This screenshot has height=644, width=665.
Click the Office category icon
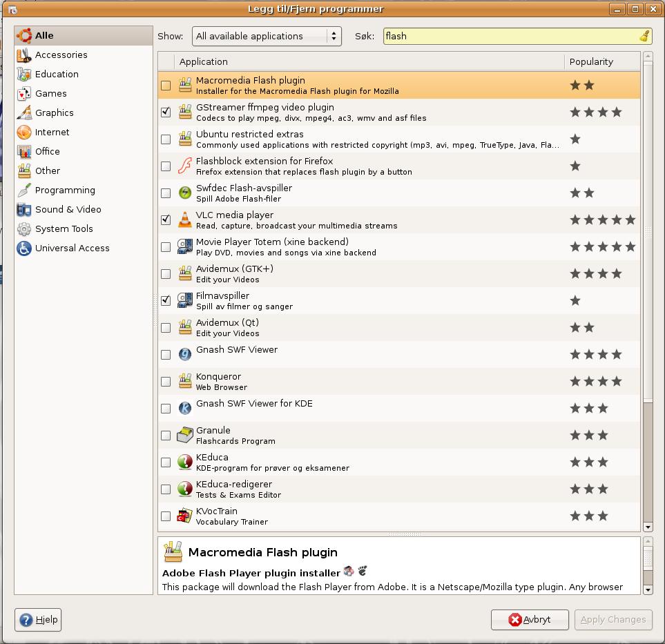(x=24, y=151)
